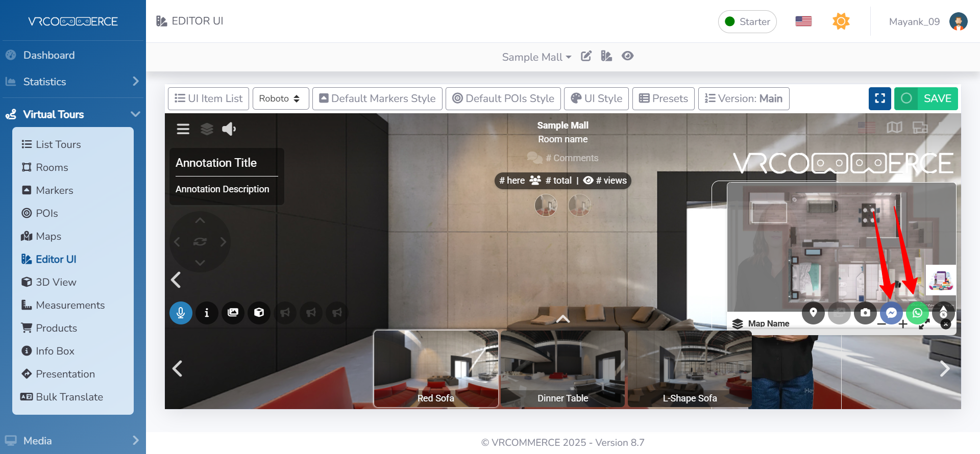The image size is (980, 454).
Task: Toggle the audio speaker icon
Action: 229,129
